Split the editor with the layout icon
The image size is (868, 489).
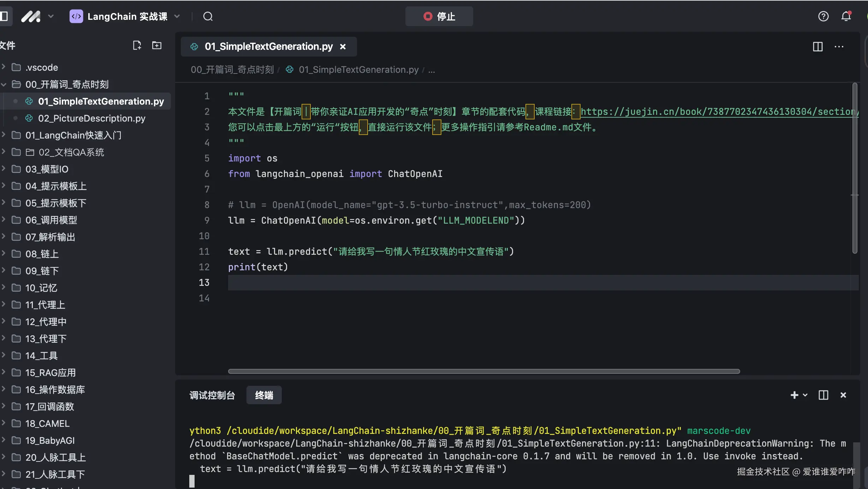click(818, 47)
